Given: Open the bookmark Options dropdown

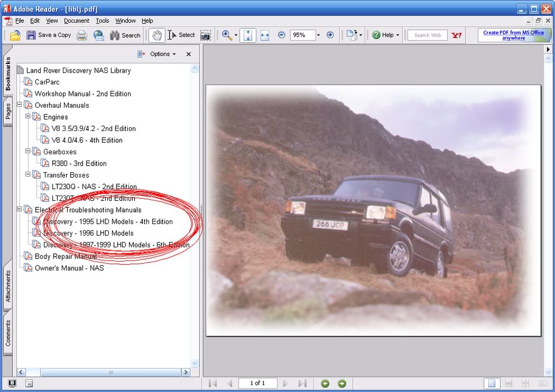Looking at the screenshot, I should 163,54.
